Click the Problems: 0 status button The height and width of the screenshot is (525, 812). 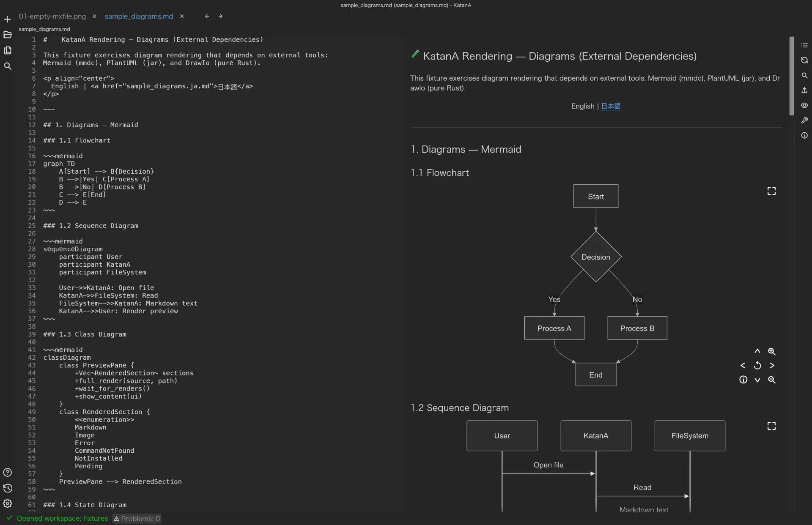(x=137, y=519)
